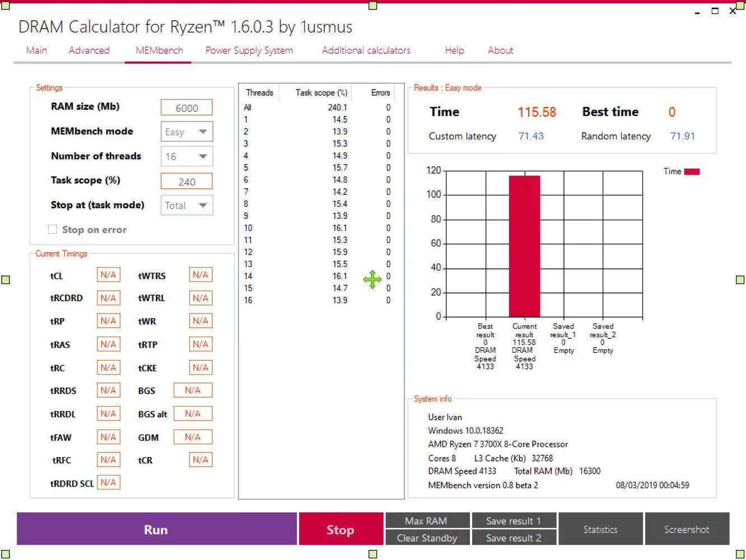The width and height of the screenshot is (746, 560).
Task: Click the tRAS timing value field
Action: pyautogui.click(x=109, y=344)
